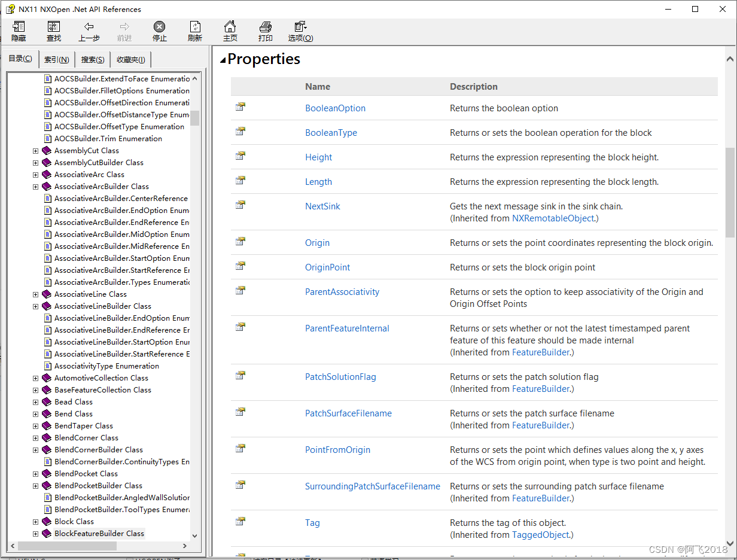
Task: Expand the AssemblyCut Class node
Action: coord(35,151)
